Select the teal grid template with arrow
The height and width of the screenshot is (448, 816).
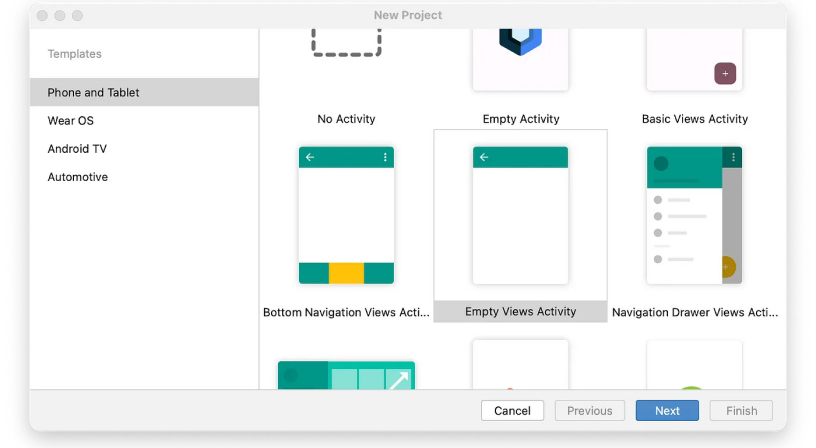tap(346, 375)
